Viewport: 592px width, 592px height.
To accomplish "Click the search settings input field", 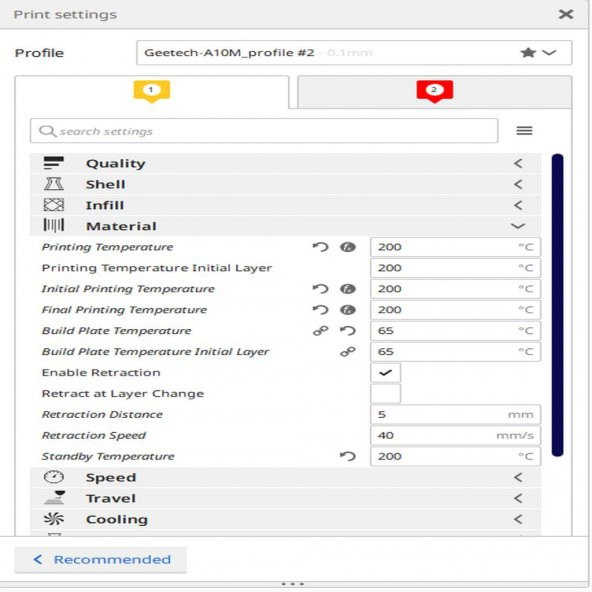I will click(x=264, y=131).
